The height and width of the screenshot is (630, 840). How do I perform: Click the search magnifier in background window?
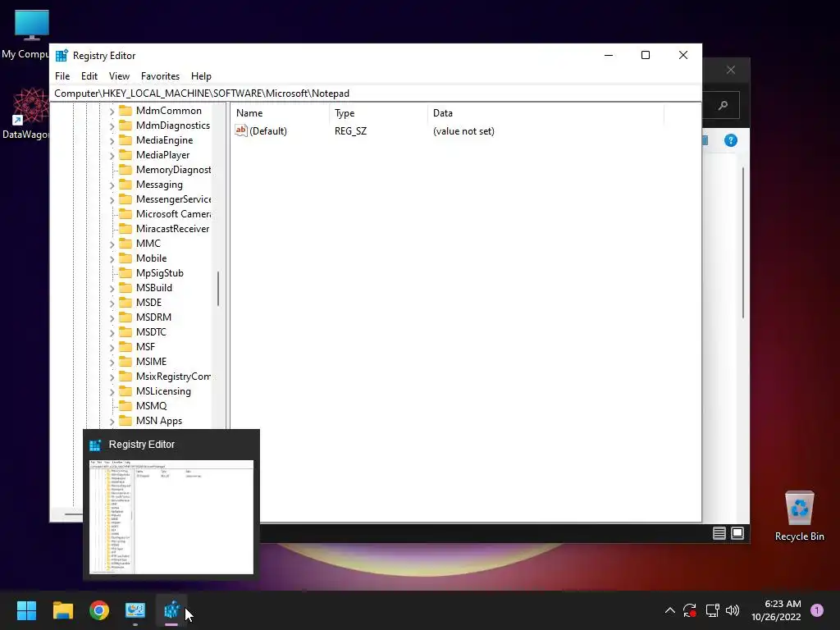coord(723,106)
